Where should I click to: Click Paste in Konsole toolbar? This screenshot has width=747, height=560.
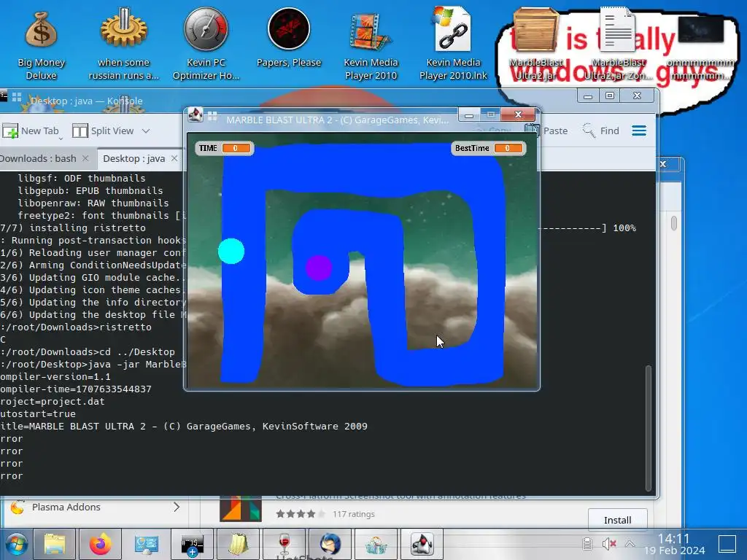546,131
